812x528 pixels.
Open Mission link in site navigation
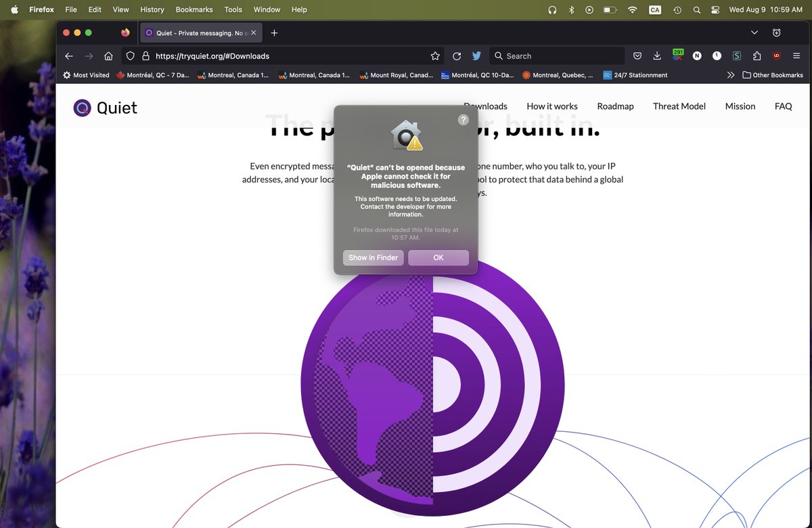[740, 106]
